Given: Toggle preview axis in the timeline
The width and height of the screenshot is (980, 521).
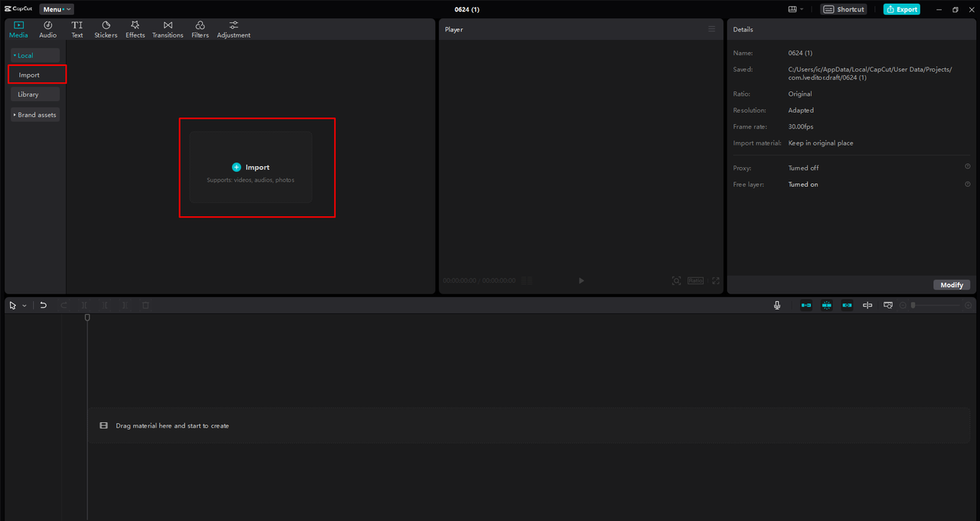Looking at the screenshot, I should click(x=867, y=305).
